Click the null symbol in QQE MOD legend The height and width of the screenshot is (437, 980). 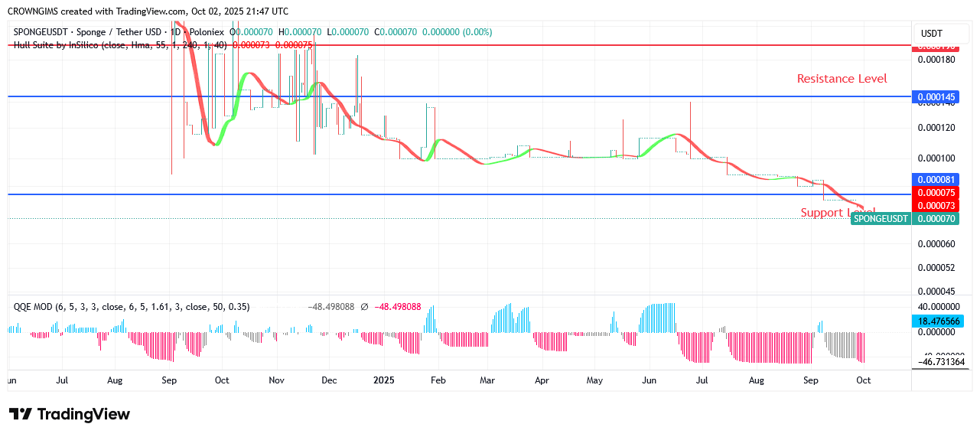[x=364, y=307]
